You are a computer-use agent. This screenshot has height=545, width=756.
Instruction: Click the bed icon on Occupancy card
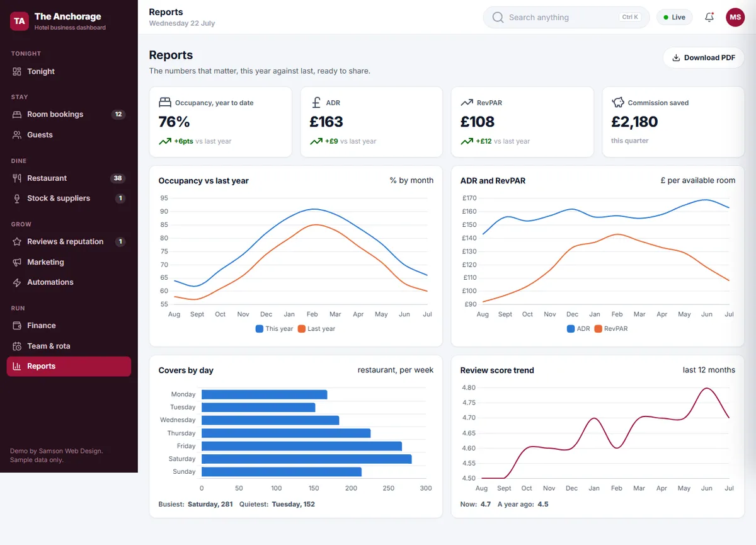click(164, 102)
